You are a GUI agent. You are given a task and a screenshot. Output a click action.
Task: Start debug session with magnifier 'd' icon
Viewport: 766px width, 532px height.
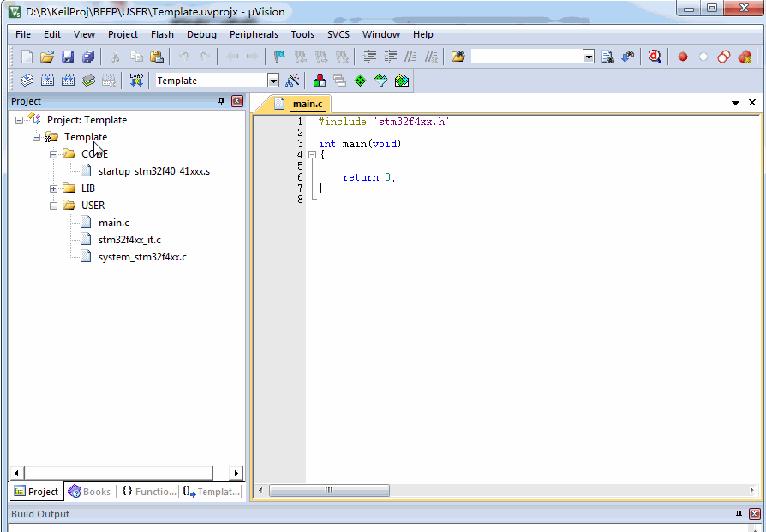pyautogui.click(x=655, y=57)
